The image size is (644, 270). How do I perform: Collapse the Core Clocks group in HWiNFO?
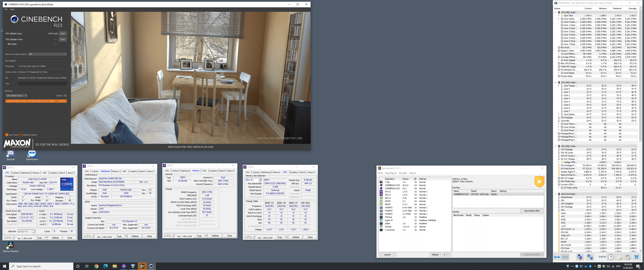click(558, 19)
